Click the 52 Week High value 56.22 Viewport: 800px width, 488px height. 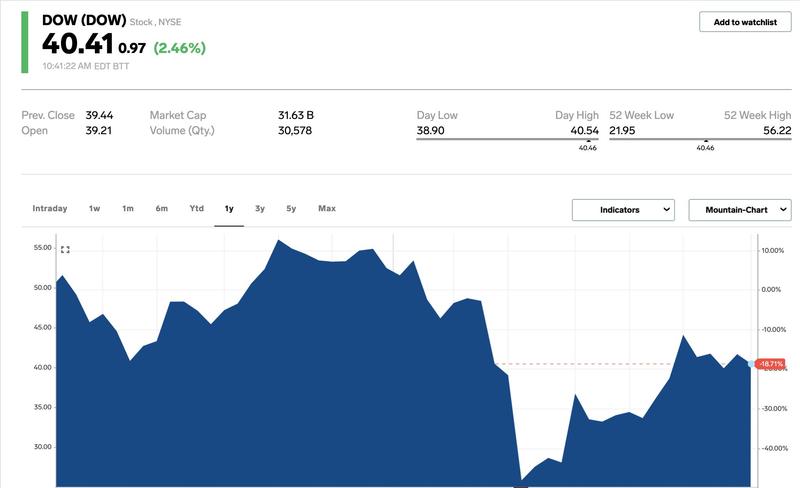pyautogui.click(x=777, y=131)
